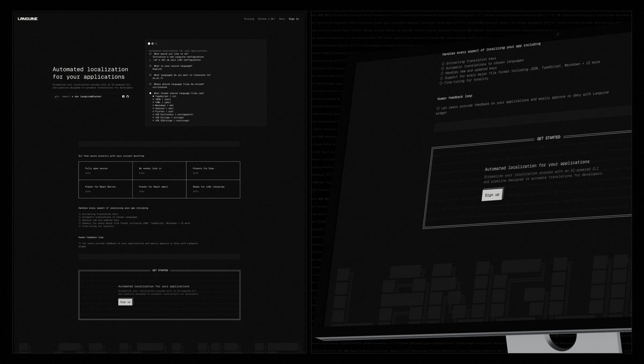644x364 pixels.
Task: Click the diamond bullet beside 'Extracting translation keys' in the left page
Action: 79,214
